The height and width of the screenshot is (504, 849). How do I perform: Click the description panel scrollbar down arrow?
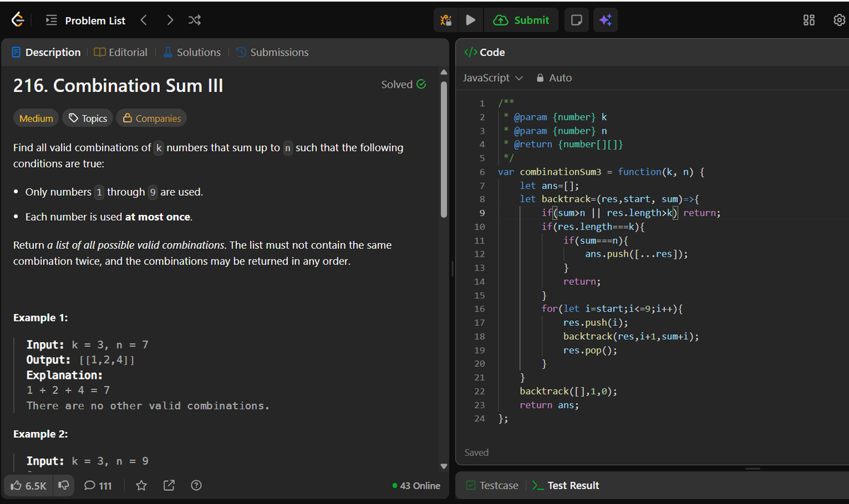pos(444,465)
